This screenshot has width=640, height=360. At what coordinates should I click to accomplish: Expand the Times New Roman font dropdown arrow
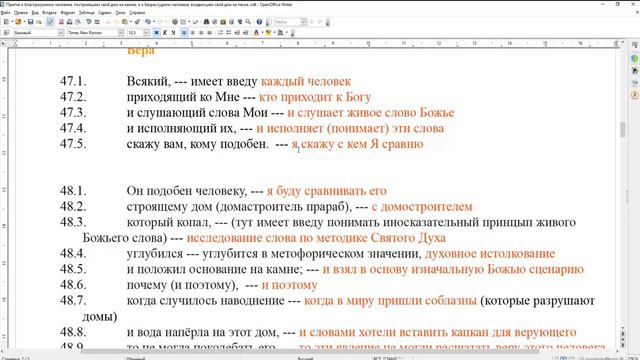click(x=121, y=33)
